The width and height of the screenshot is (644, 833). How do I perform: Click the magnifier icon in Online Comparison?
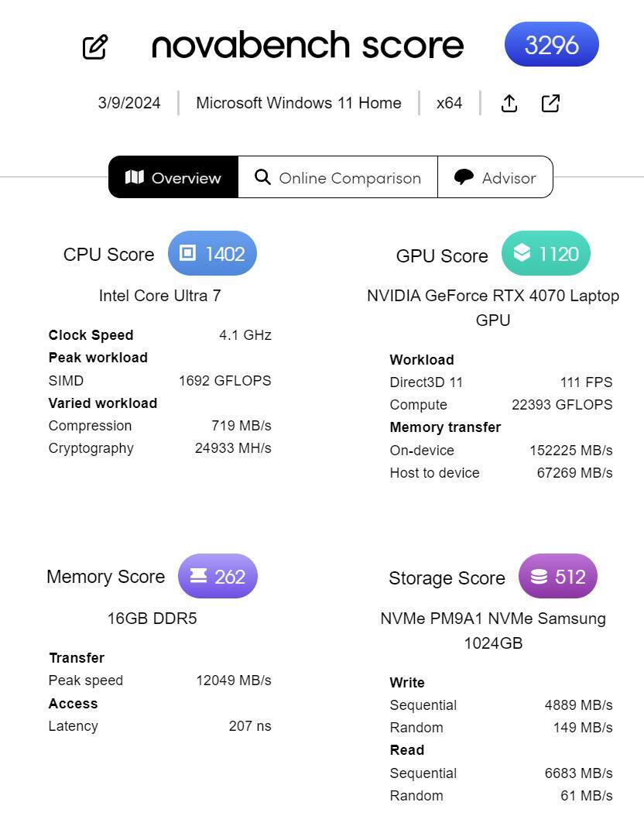pyautogui.click(x=262, y=177)
